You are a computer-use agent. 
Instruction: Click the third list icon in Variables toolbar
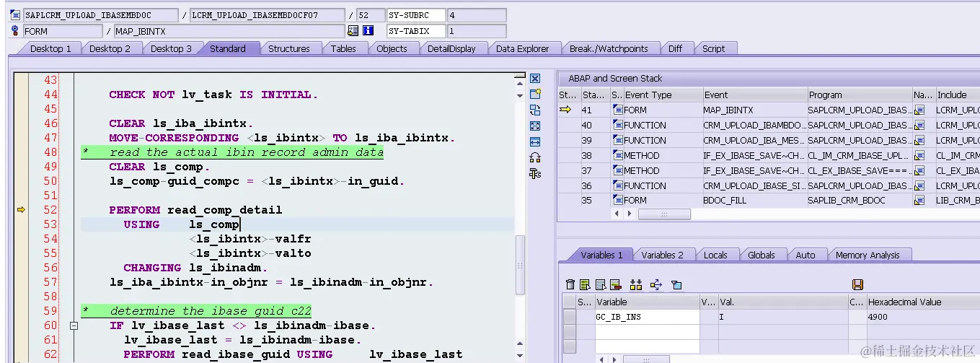600,284
